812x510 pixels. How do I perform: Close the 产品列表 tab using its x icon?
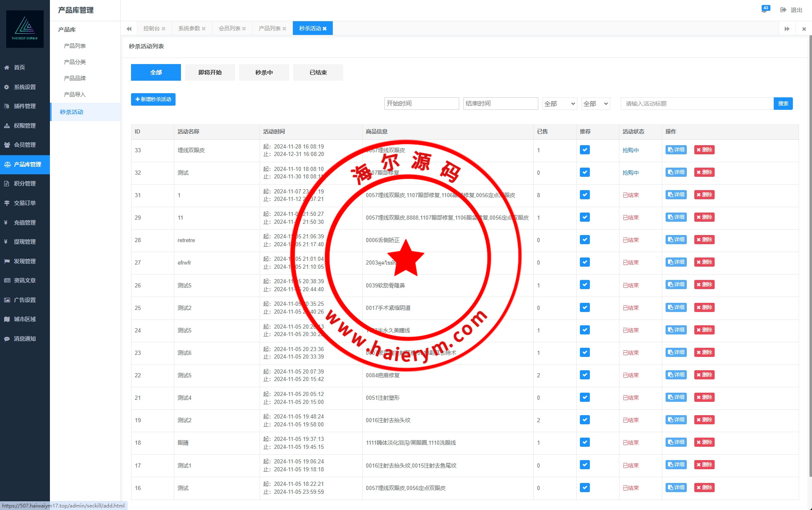tap(285, 29)
